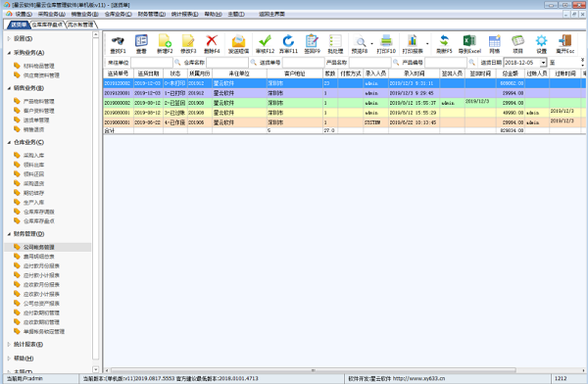Click the horizontal scrollbar below the table
Image resolution: width=588 pixels, height=384 pixels.
314,370
